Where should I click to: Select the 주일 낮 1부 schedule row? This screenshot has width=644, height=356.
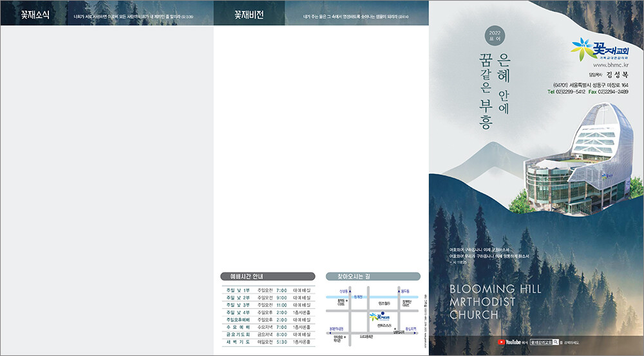point(268,290)
